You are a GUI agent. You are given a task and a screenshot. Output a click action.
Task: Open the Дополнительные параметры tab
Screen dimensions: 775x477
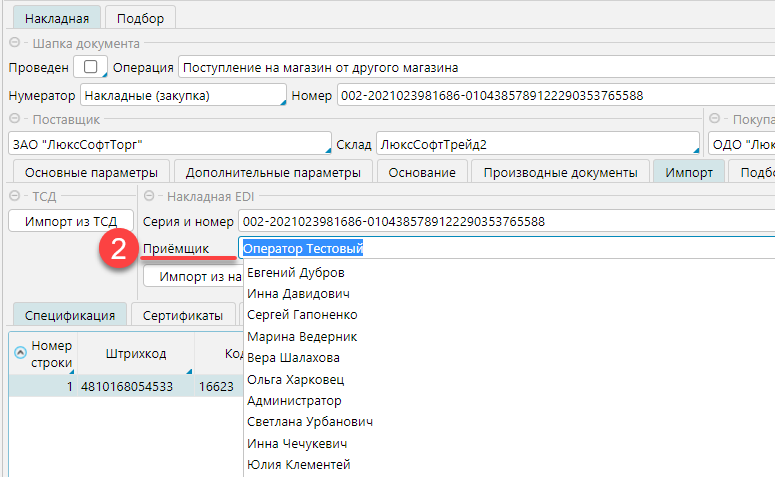[x=273, y=172]
